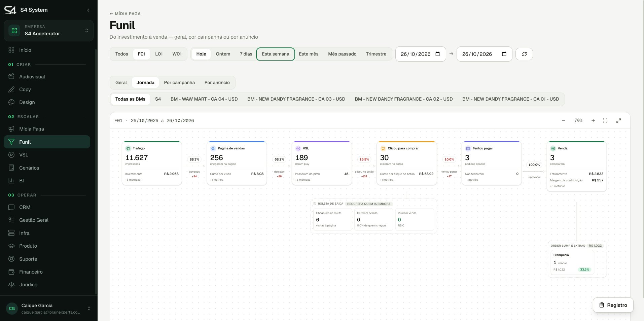
Task: Click the Copy pencil icon
Action: 11,90
